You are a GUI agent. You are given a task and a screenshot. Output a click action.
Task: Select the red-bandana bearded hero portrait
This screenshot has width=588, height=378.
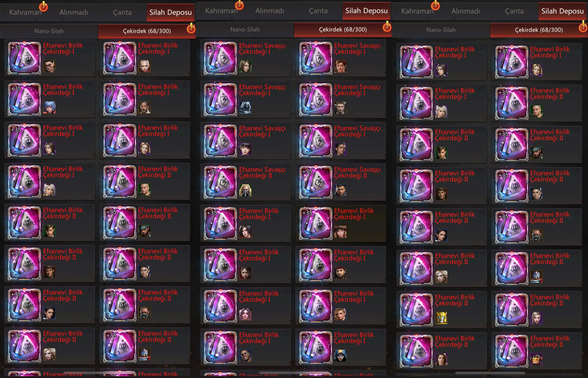click(x=340, y=273)
